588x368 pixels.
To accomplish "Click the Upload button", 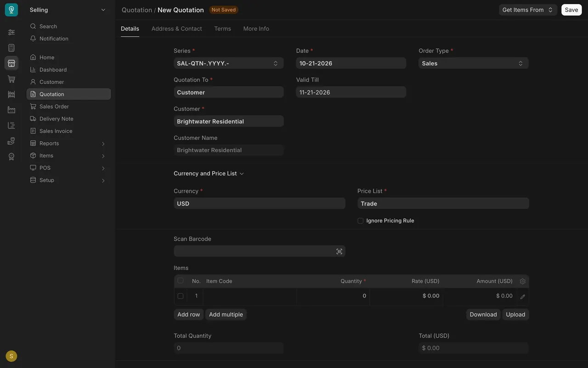I will point(515,315).
